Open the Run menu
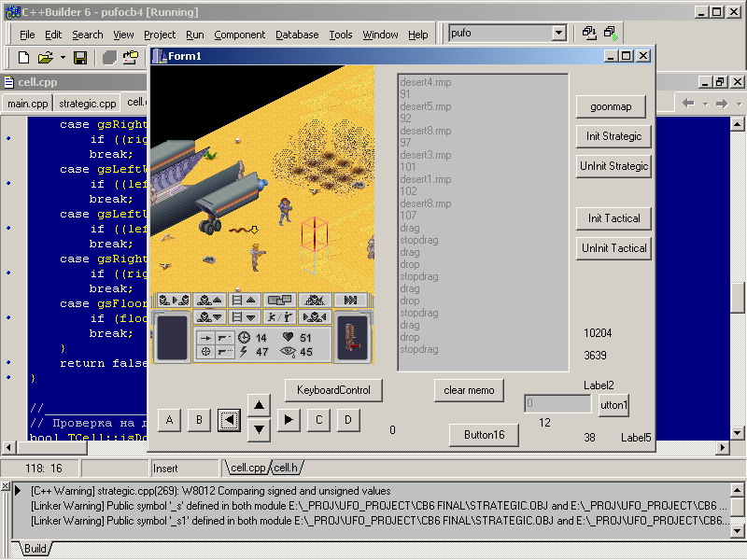The width and height of the screenshot is (747, 560). pos(195,35)
